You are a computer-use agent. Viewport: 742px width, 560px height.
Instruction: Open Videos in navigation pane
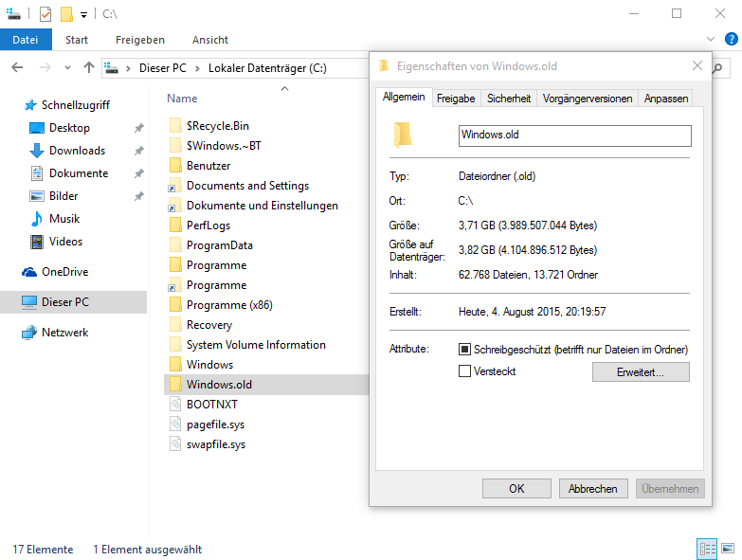(65, 242)
